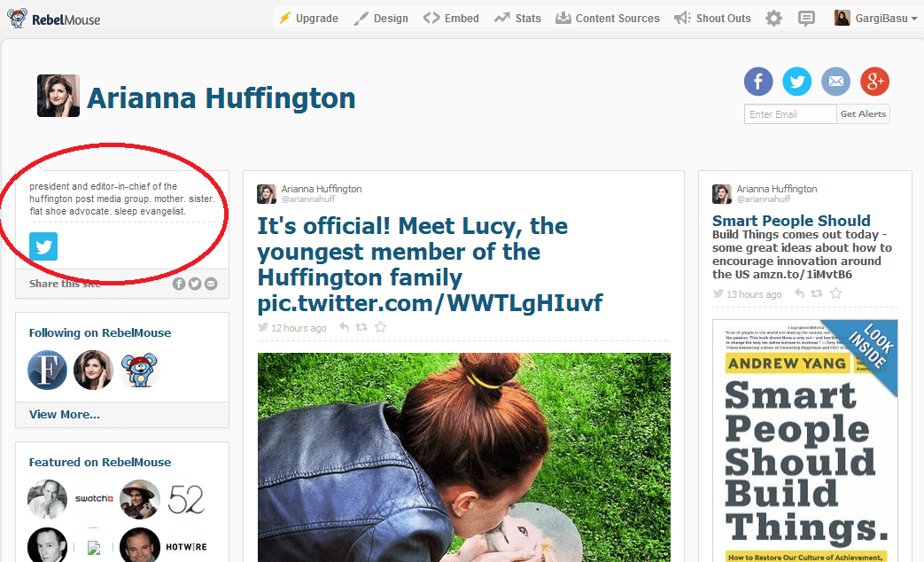Viewport: 924px width, 562px height.
Task: Open the Arianna Huffington page title
Action: pos(221,98)
